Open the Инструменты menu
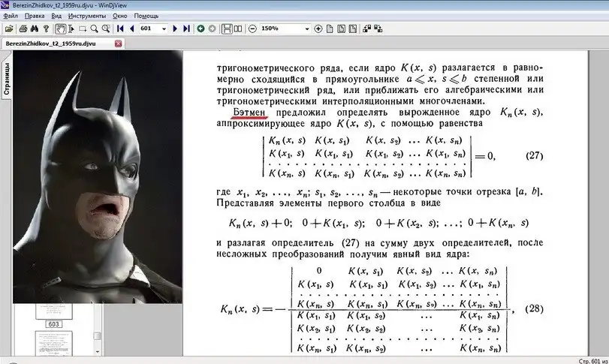 pos(86,15)
